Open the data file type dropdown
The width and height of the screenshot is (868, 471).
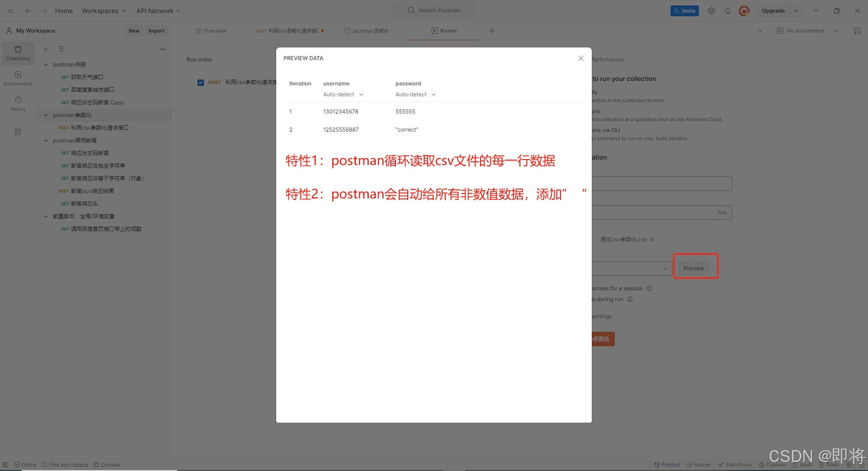pos(632,268)
